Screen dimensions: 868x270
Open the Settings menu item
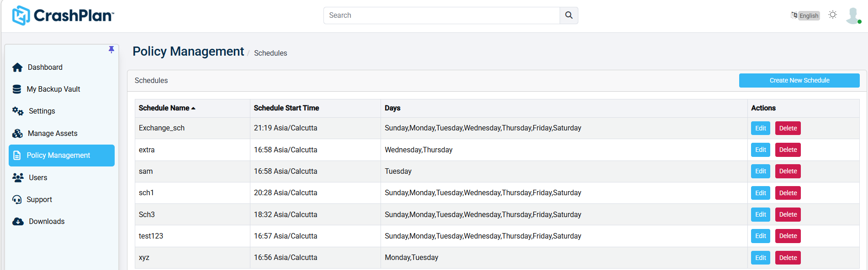coord(62,111)
